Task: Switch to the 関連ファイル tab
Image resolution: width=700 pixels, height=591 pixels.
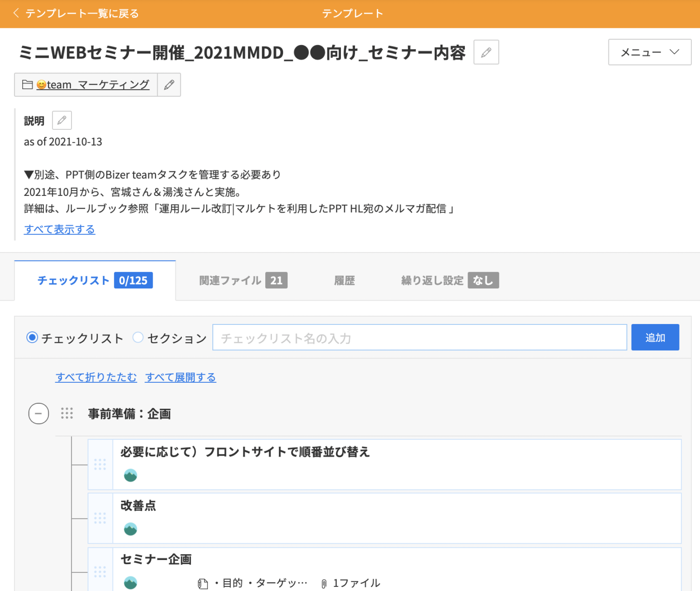Action: coord(243,280)
